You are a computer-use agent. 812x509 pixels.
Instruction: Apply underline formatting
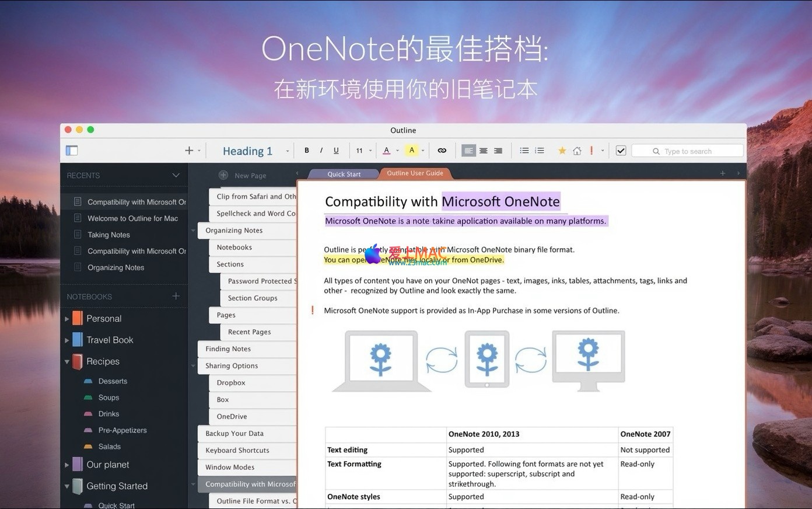[x=336, y=151]
